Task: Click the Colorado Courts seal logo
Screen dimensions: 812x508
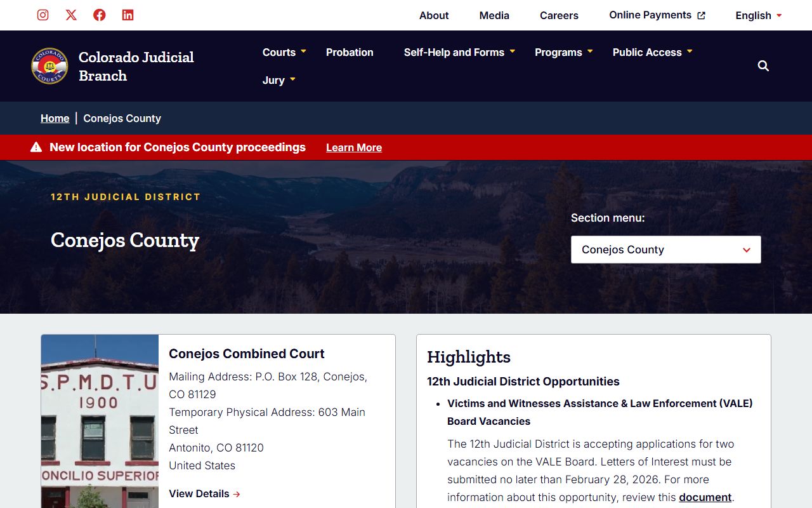Action: (49, 66)
